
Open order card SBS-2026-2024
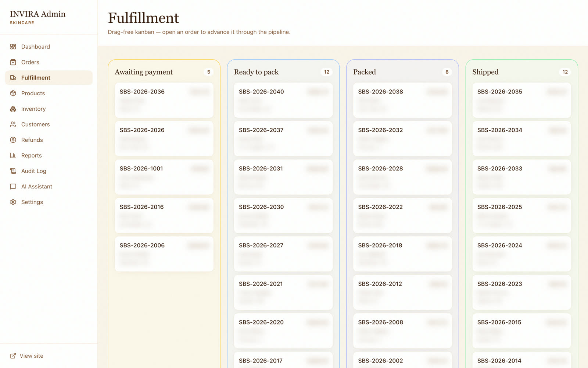coord(522,254)
